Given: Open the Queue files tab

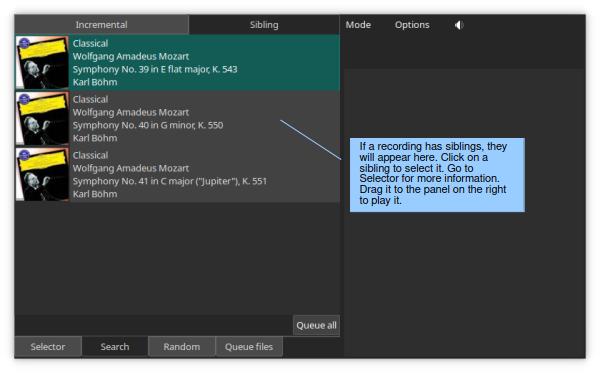Looking at the screenshot, I should pyautogui.click(x=249, y=347).
